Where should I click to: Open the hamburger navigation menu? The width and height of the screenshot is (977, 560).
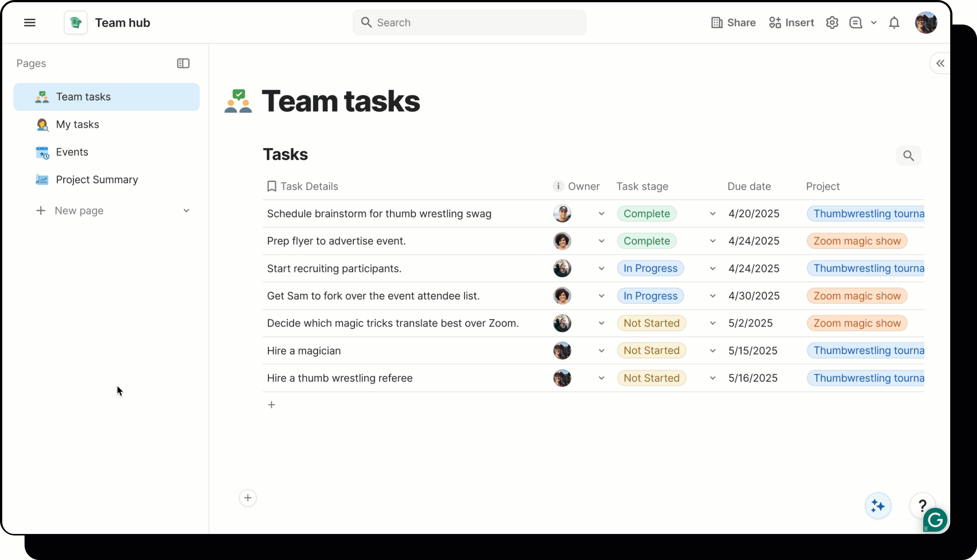[30, 23]
